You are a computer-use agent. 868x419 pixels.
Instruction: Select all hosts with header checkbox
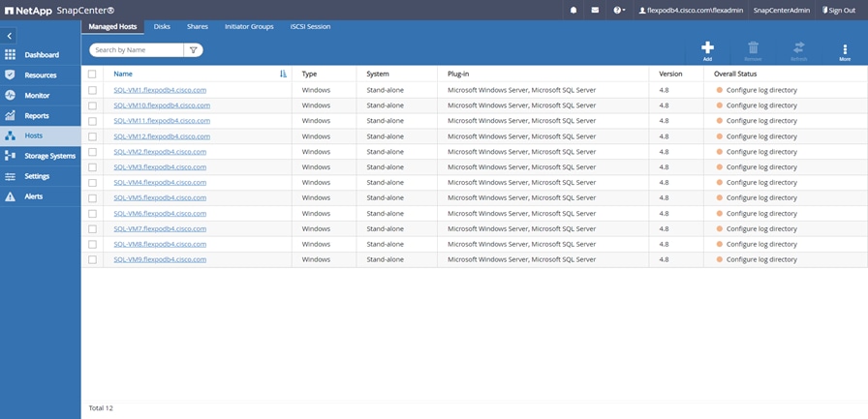(92, 75)
